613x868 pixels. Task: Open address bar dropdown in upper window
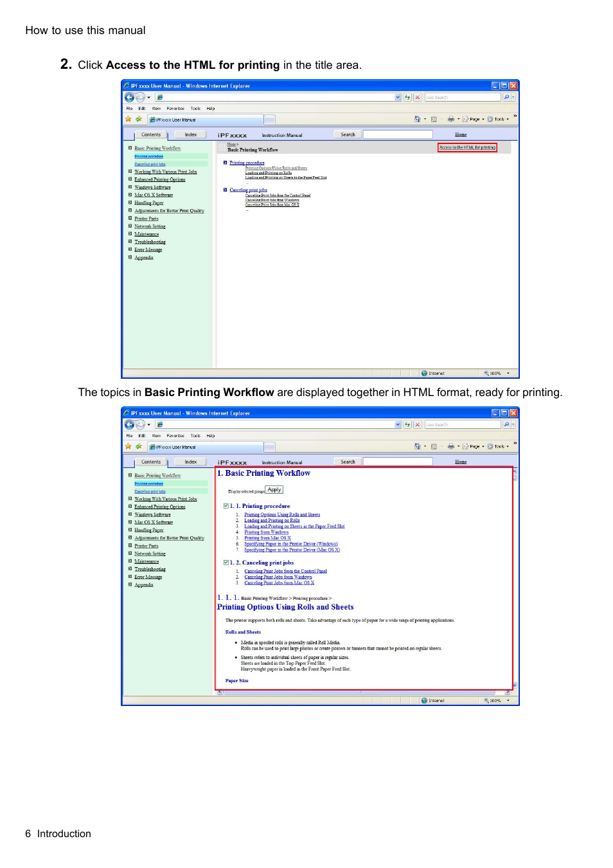pyautogui.click(x=398, y=97)
